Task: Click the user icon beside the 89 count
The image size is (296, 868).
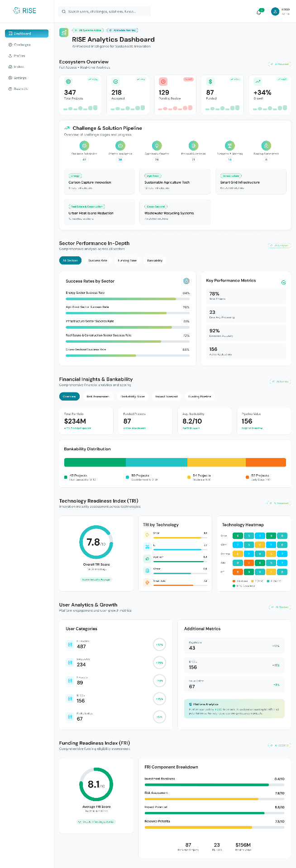Action: point(70,680)
